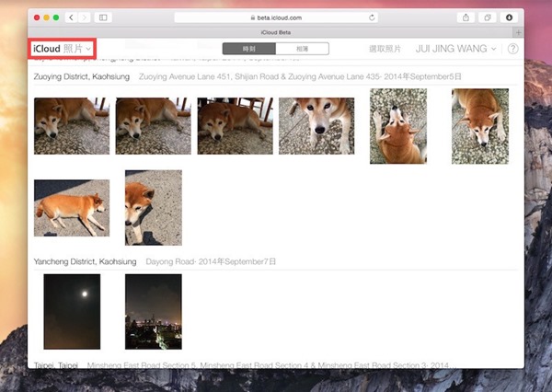552x392 pixels.
Task: Click Safari's back navigation arrow
Action: [x=73, y=17]
